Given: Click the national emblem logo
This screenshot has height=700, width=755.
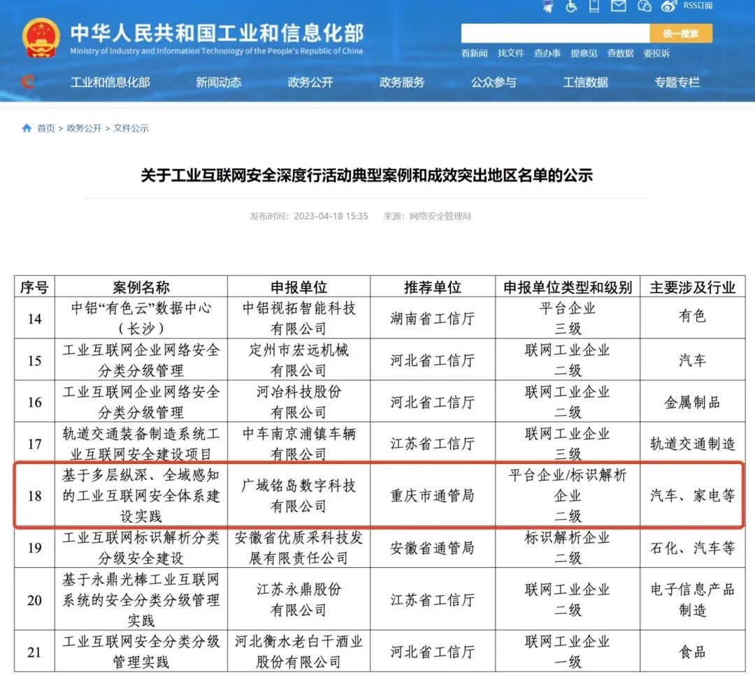Looking at the screenshot, I should pos(41,38).
